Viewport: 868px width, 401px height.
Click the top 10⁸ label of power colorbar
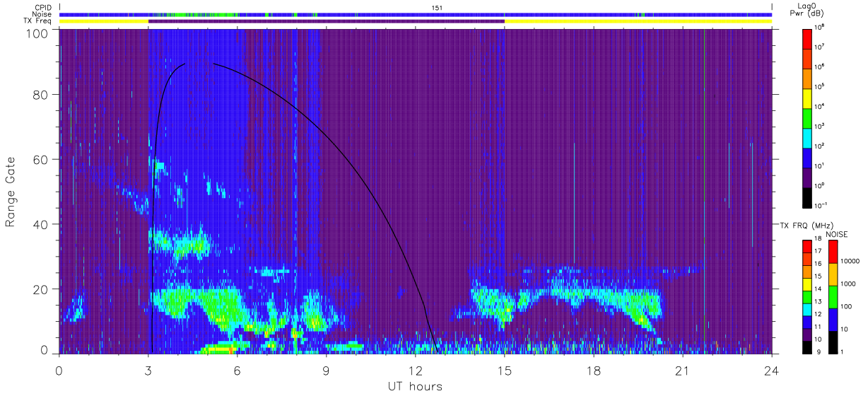click(821, 27)
